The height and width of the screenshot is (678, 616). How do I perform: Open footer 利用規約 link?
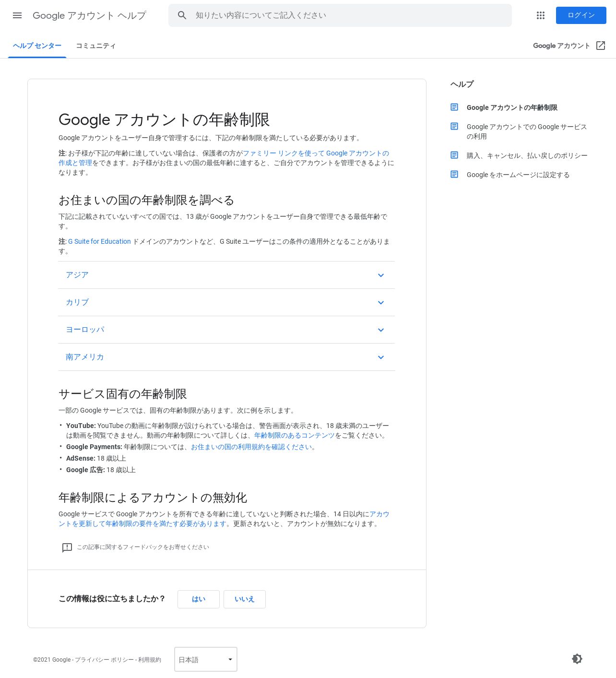[150, 660]
